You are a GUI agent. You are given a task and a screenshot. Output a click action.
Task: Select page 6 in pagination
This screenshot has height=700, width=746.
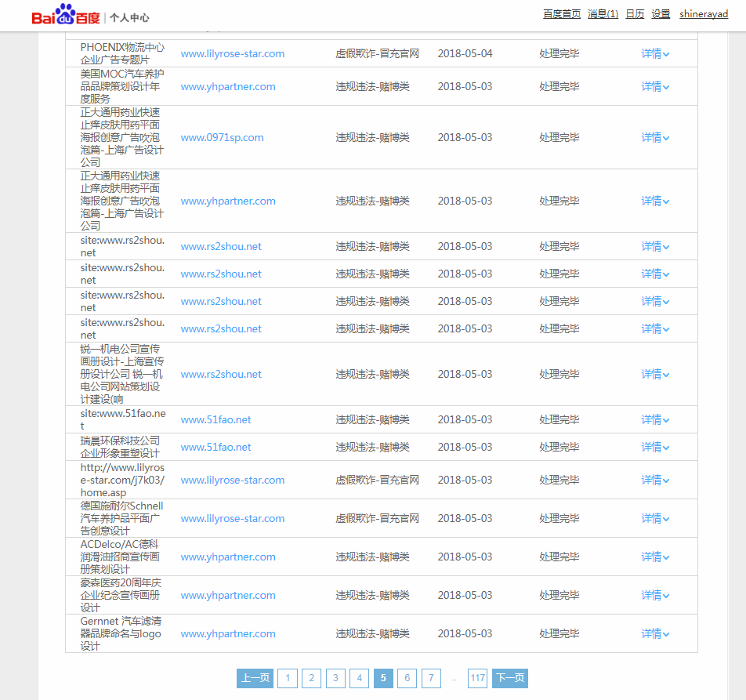point(407,678)
